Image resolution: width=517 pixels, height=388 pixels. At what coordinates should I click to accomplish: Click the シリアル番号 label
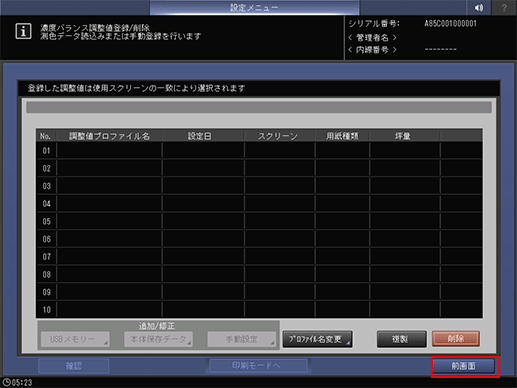pos(374,24)
